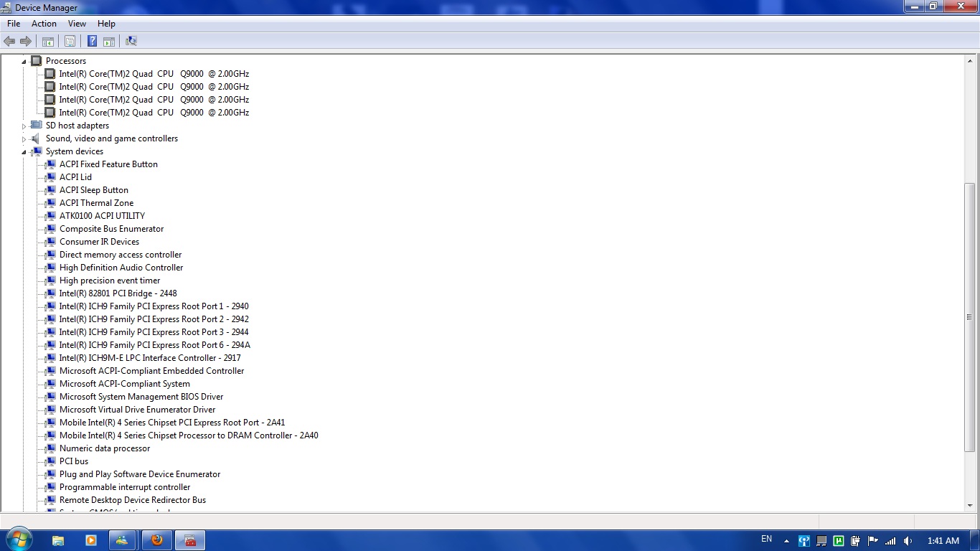Viewport: 980px width, 551px height.
Task: Open the View menu
Action: click(77, 24)
